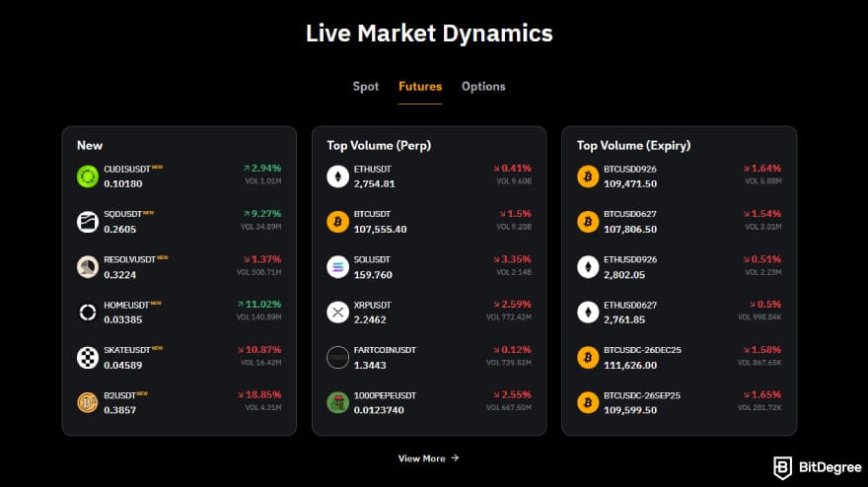Click the arrow icon beside View More
This screenshot has height=487, width=868.
pos(455,458)
